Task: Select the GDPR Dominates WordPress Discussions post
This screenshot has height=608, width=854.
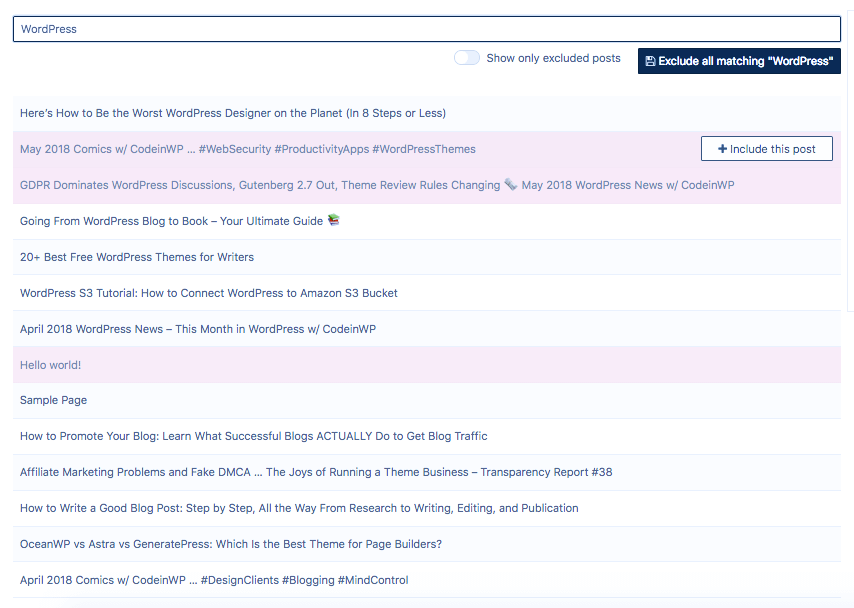Action: tap(377, 185)
